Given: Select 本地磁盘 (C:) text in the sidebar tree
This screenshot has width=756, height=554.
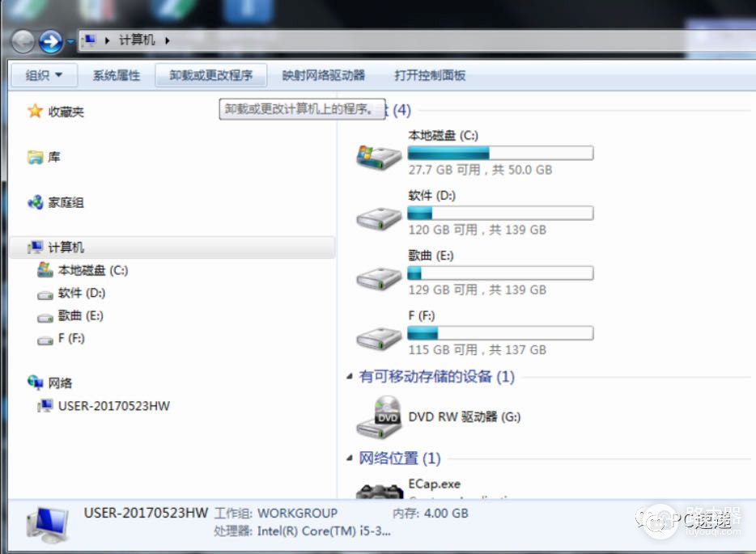Looking at the screenshot, I should point(93,270).
